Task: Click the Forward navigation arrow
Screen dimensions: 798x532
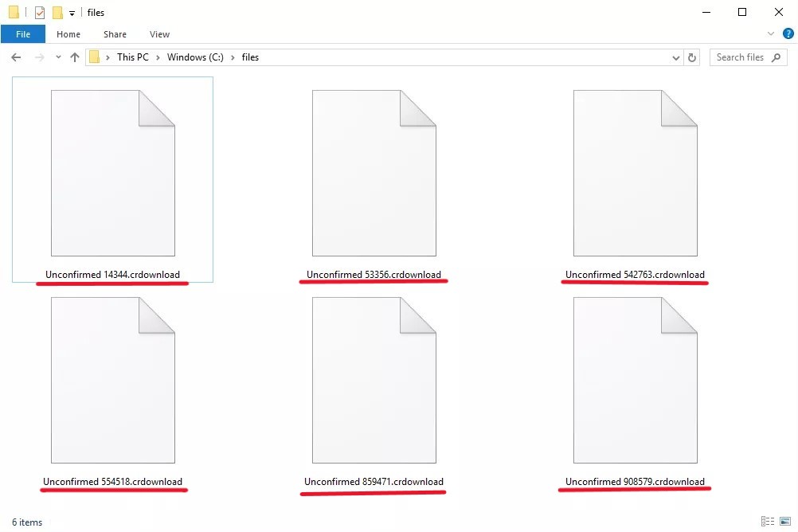Action: tap(37, 57)
